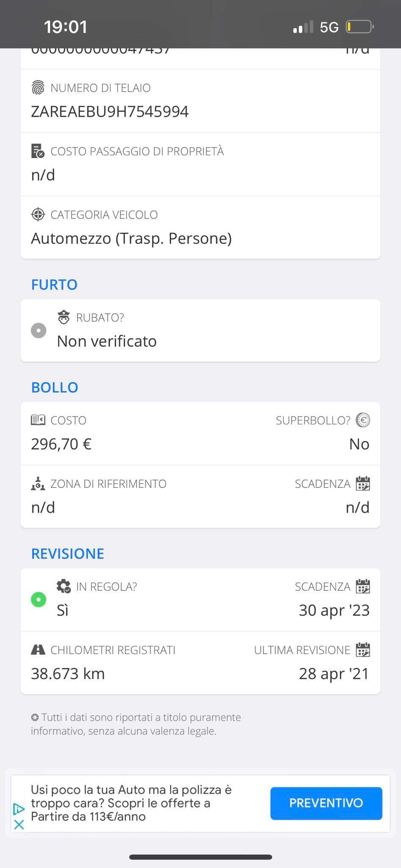Open the insurance offer ad text
Image resolution: width=401 pixels, height=868 pixels.
[x=131, y=803]
